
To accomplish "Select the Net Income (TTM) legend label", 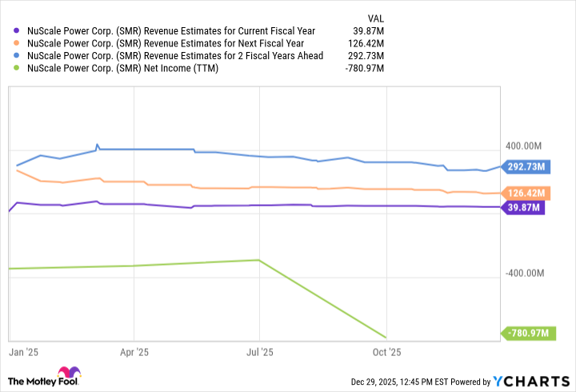I will [x=122, y=69].
